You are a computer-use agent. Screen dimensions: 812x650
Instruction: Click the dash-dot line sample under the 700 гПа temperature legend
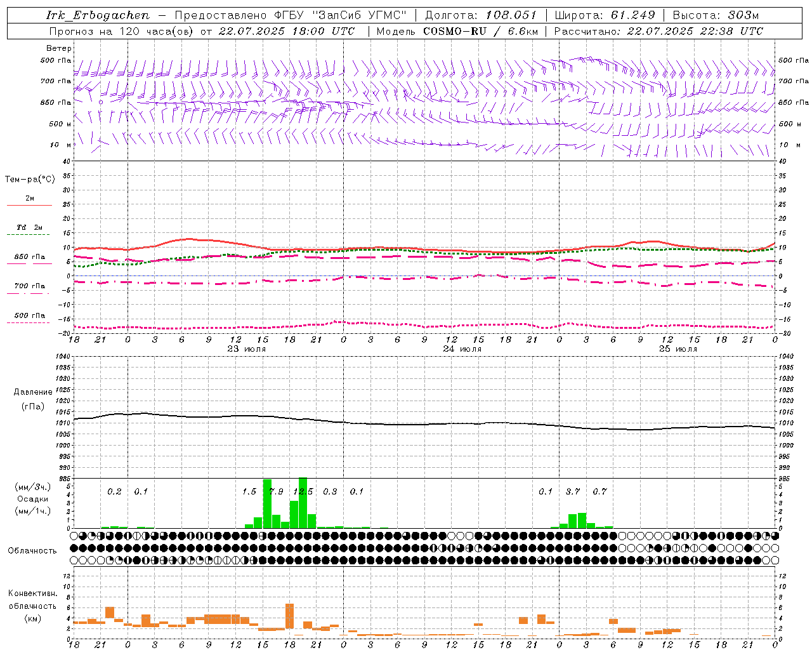[x=29, y=293]
